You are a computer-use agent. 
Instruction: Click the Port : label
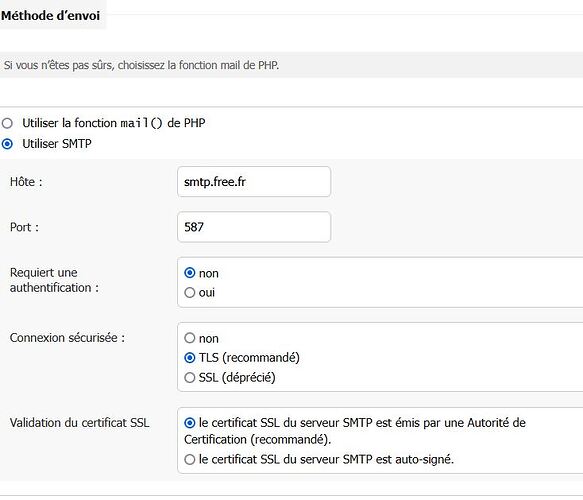24,227
